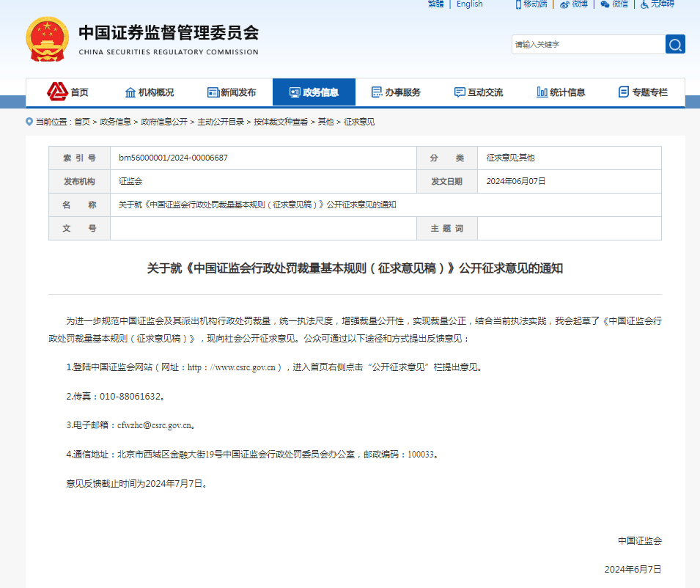Click the title in the 名称 row

(257, 205)
